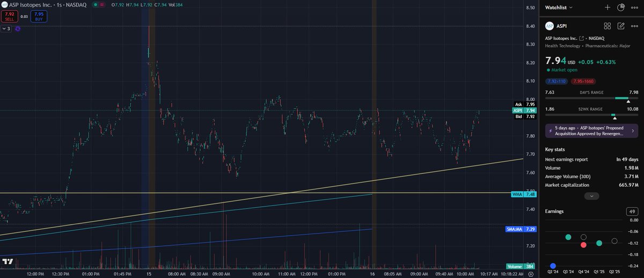This screenshot has height=278, width=644.
Task: Click the arrow chevron on the news banner
Action: click(632, 131)
